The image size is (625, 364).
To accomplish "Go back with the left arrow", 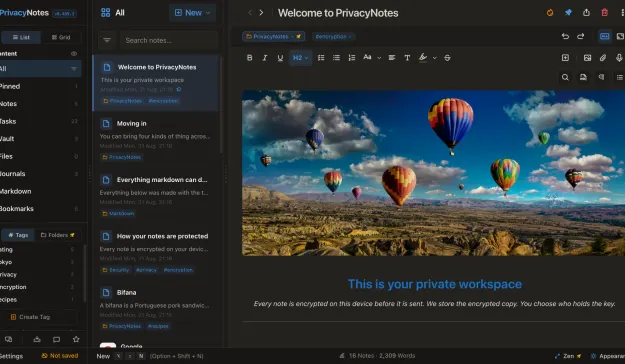I will click(x=250, y=13).
